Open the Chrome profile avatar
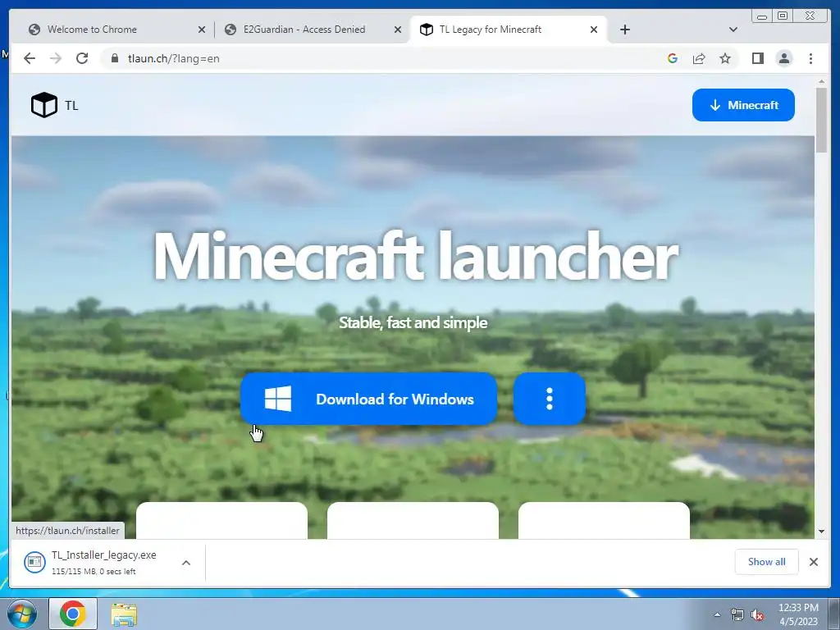This screenshot has width=840, height=630. pos(784,58)
